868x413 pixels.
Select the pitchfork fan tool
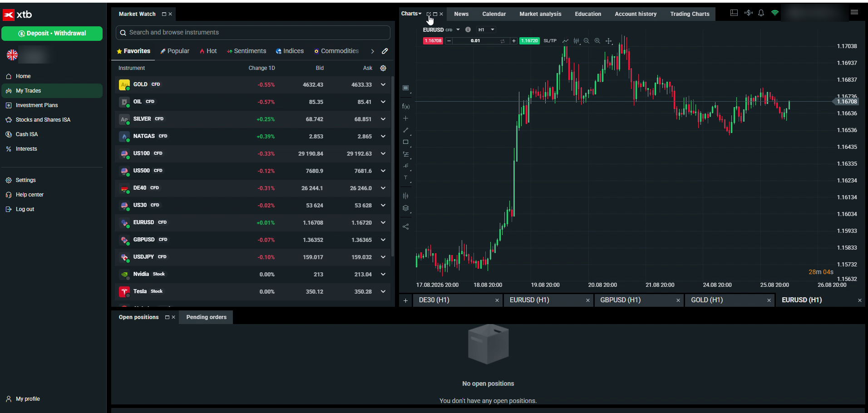coord(406,166)
